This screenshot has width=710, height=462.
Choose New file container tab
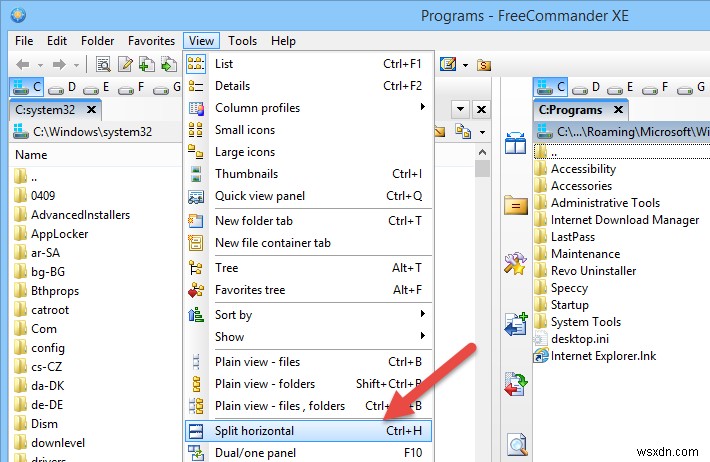[x=308, y=243]
